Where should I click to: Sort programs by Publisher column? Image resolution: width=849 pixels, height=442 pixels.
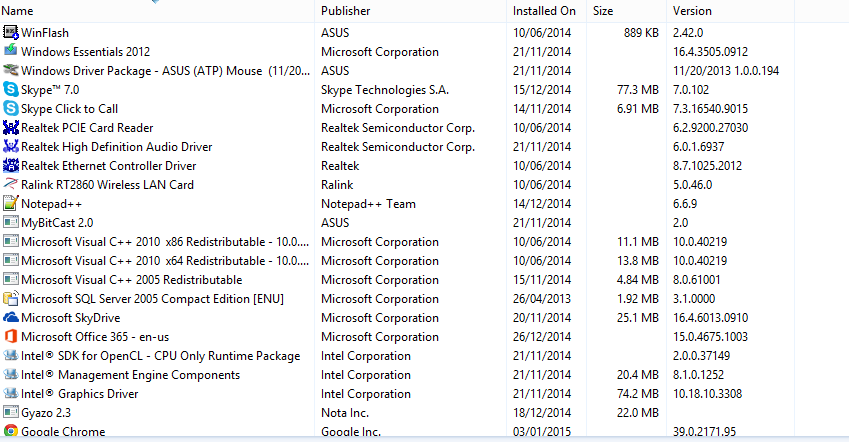345,11
